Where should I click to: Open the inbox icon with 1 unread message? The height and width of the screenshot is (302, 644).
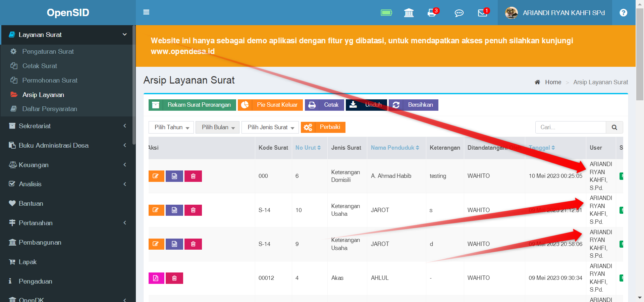point(482,13)
